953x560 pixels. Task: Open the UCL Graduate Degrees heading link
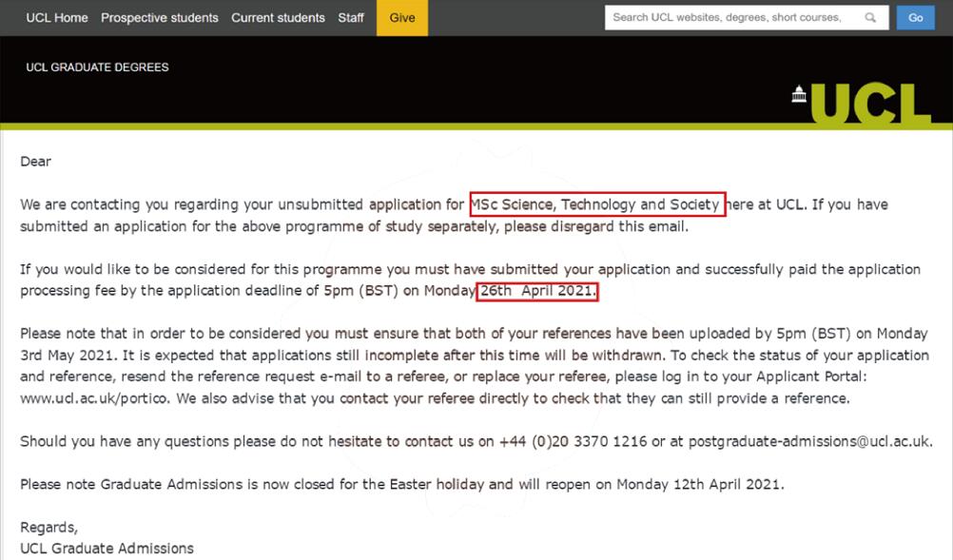(97, 68)
